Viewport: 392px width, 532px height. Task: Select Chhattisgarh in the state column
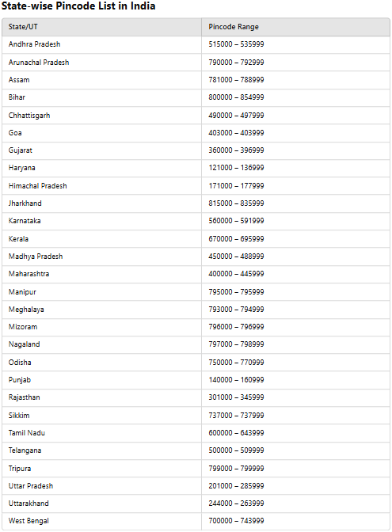29,116
